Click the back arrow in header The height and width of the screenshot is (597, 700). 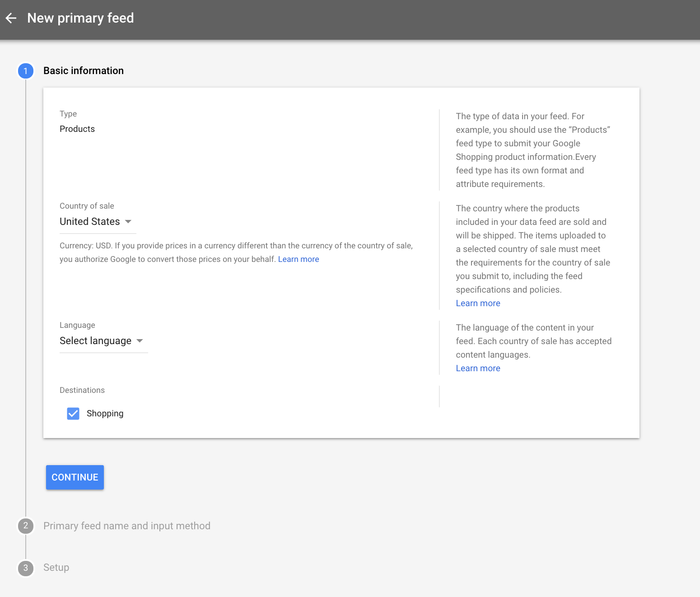[x=11, y=18]
